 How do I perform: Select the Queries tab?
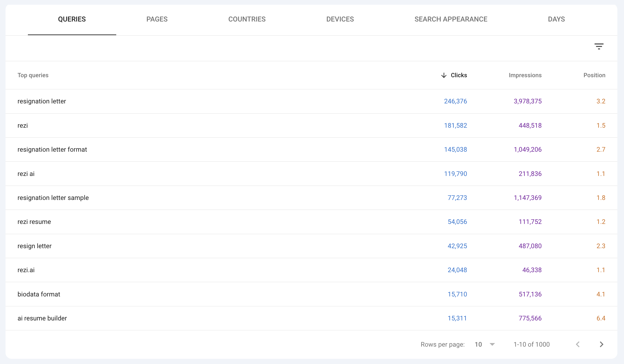pos(72,19)
